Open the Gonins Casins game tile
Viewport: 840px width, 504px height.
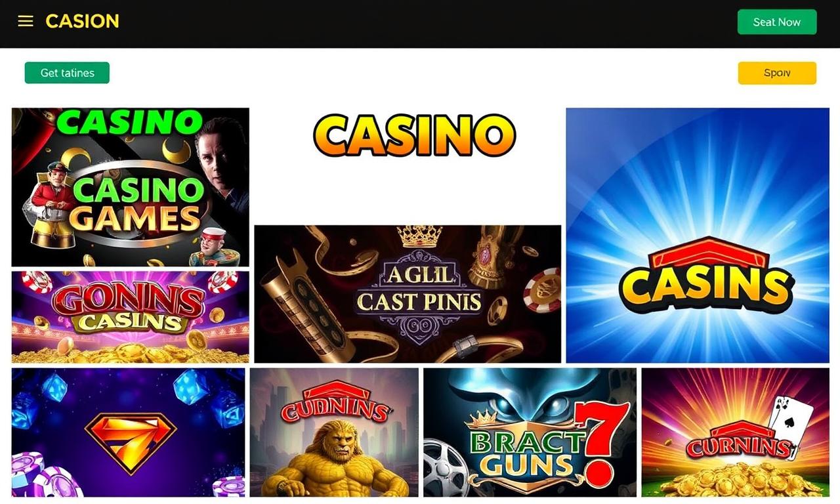pos(131,317)
